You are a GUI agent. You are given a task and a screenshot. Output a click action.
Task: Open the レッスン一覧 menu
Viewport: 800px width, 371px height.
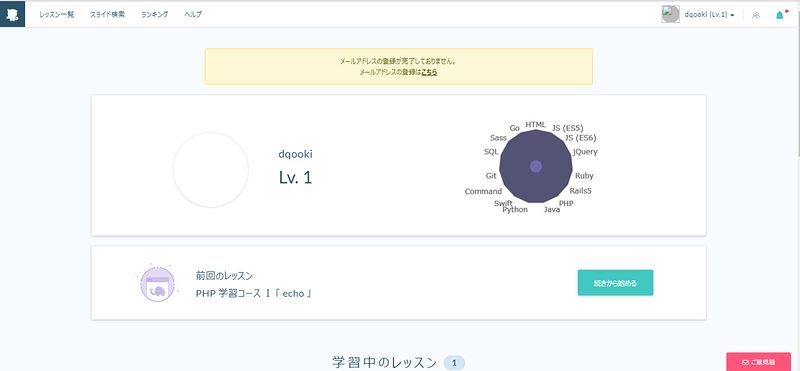(x=57, y=15)
